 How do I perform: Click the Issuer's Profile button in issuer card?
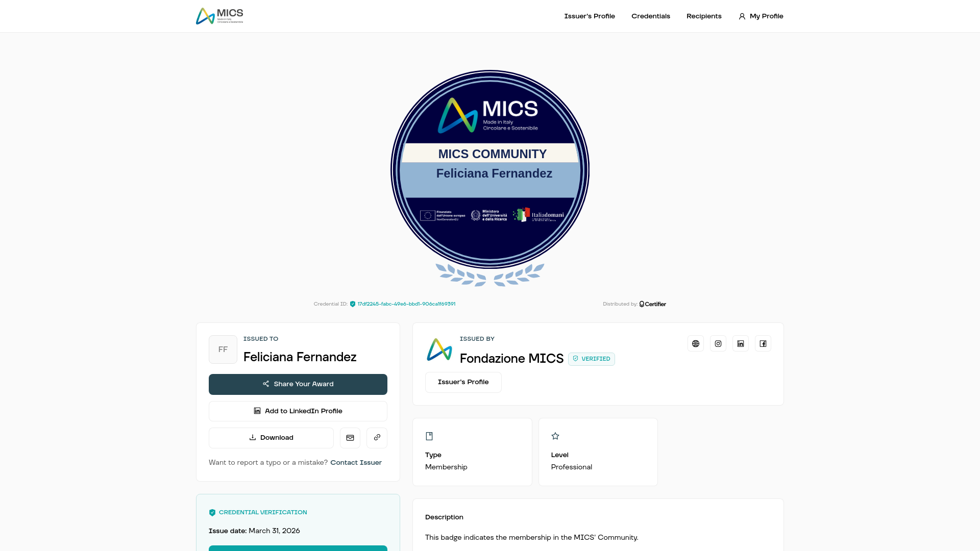[x=463, y=382]
